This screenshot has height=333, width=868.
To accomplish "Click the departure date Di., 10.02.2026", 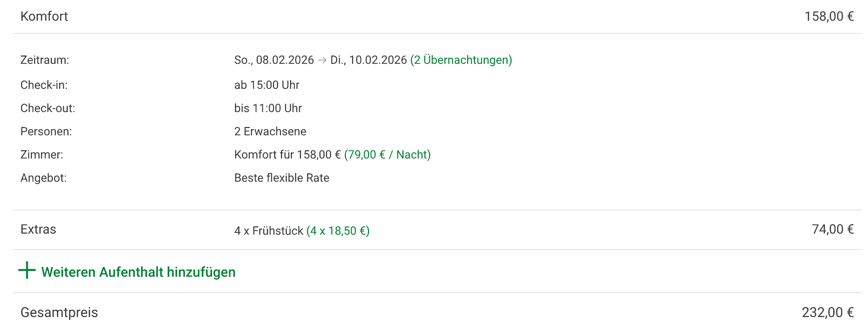I will click(x=368, y=60).
